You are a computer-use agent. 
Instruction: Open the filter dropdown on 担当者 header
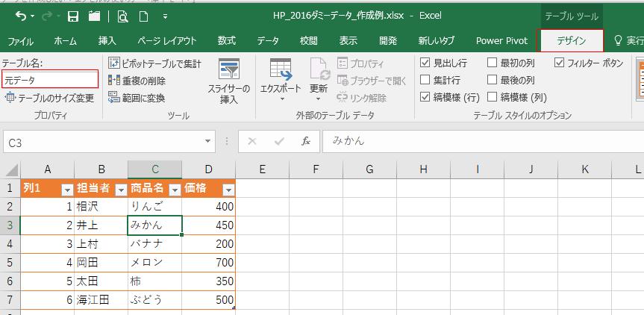click(120, 190)
